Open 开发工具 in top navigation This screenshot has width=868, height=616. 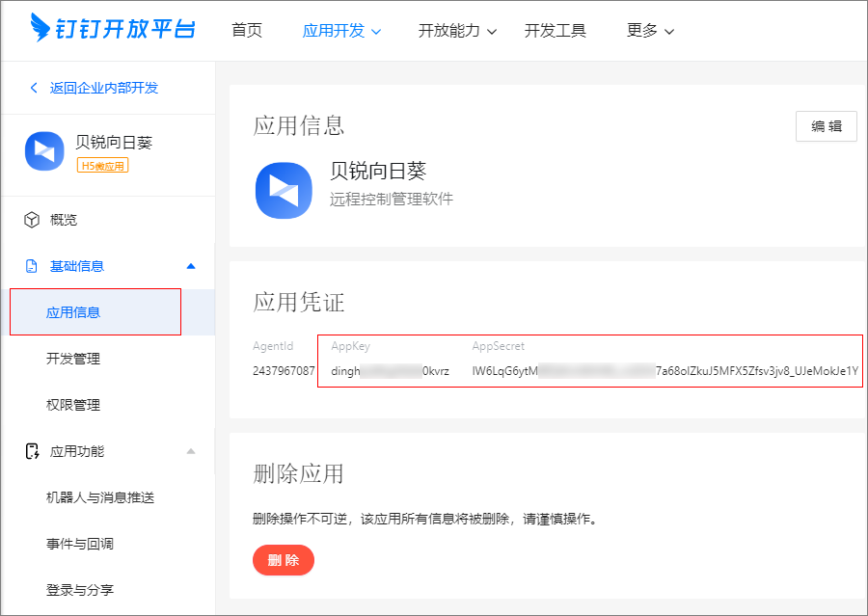[x=556, y=31]
